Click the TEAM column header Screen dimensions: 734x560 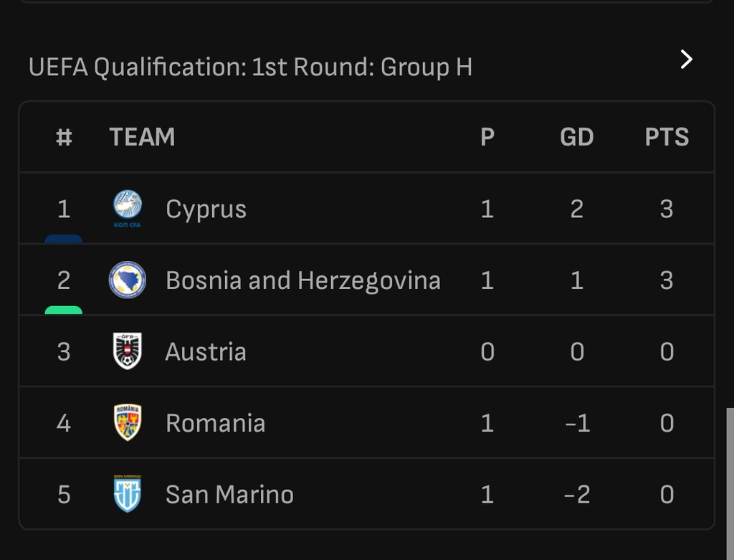142,137
